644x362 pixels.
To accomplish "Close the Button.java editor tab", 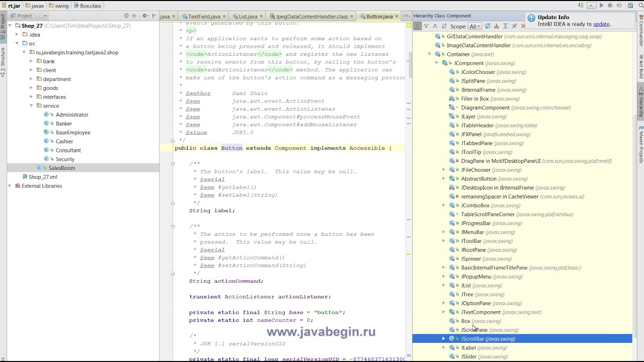I will [x=396, y=16].
